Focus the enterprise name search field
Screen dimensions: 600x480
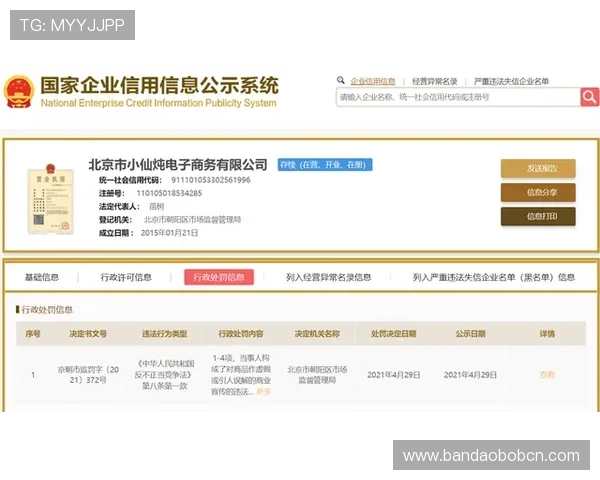click(458, 97)
